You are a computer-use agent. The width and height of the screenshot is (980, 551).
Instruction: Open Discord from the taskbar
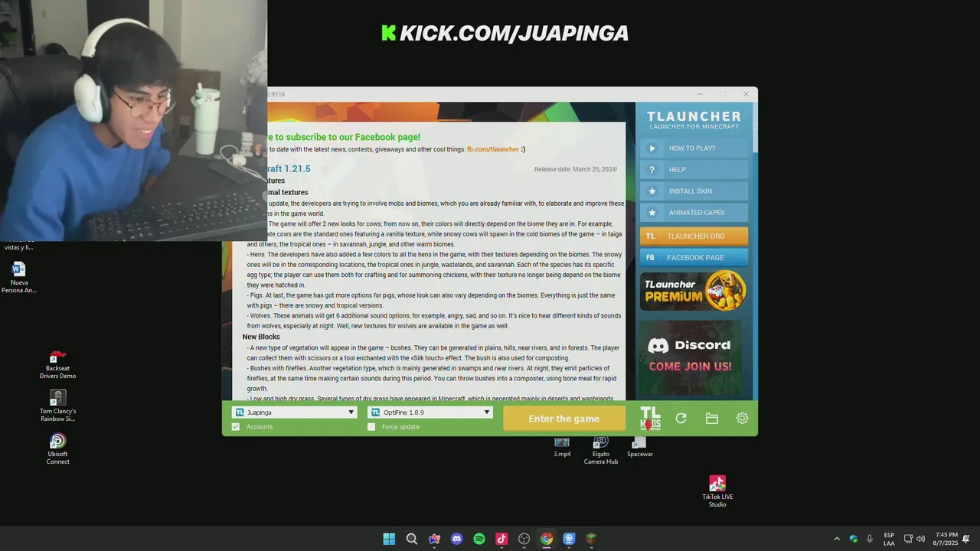(x=457, y=539)
